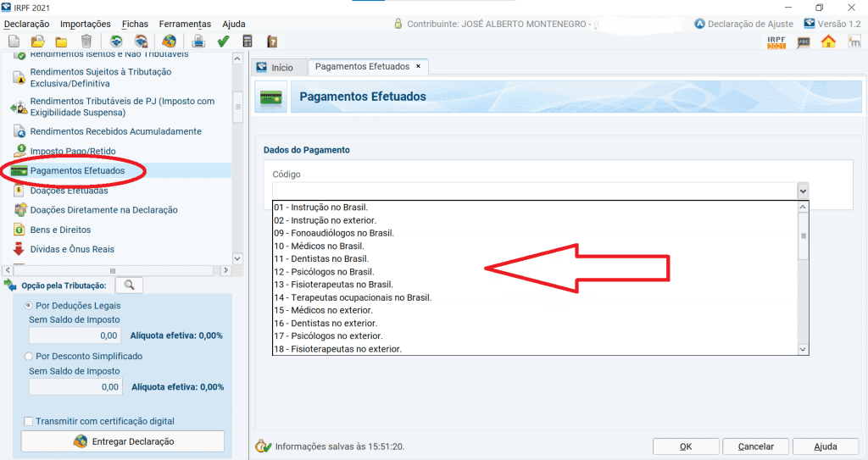This screenshot has height=460, width=868.
Task: Click the Cancelar button
Action: pos(755,446)
